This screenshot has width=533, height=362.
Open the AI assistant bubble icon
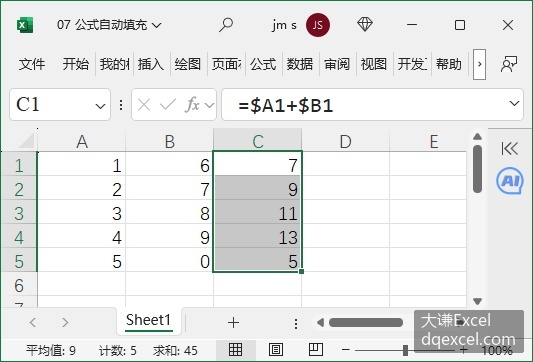(510, 181)
